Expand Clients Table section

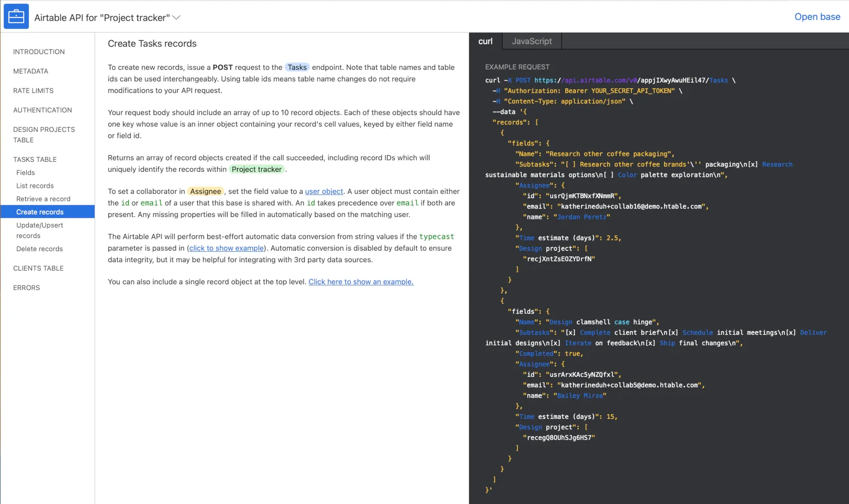click(38, 268)
